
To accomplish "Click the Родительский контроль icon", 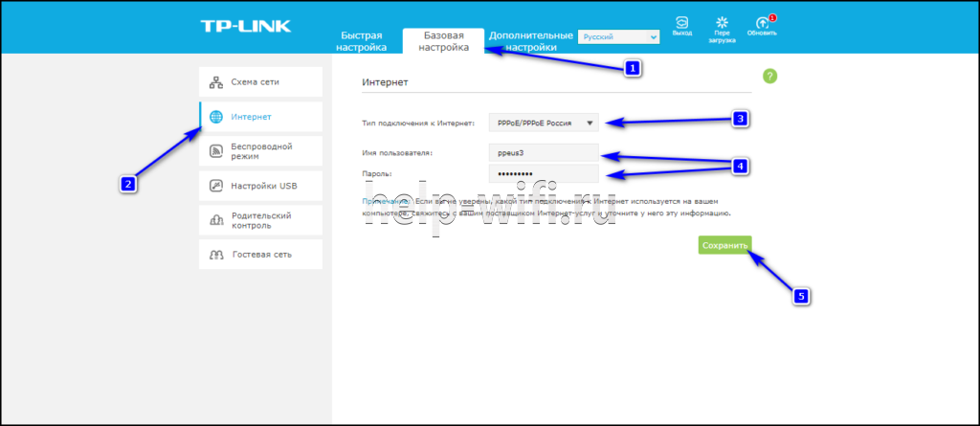I will [x=215, y=220].
